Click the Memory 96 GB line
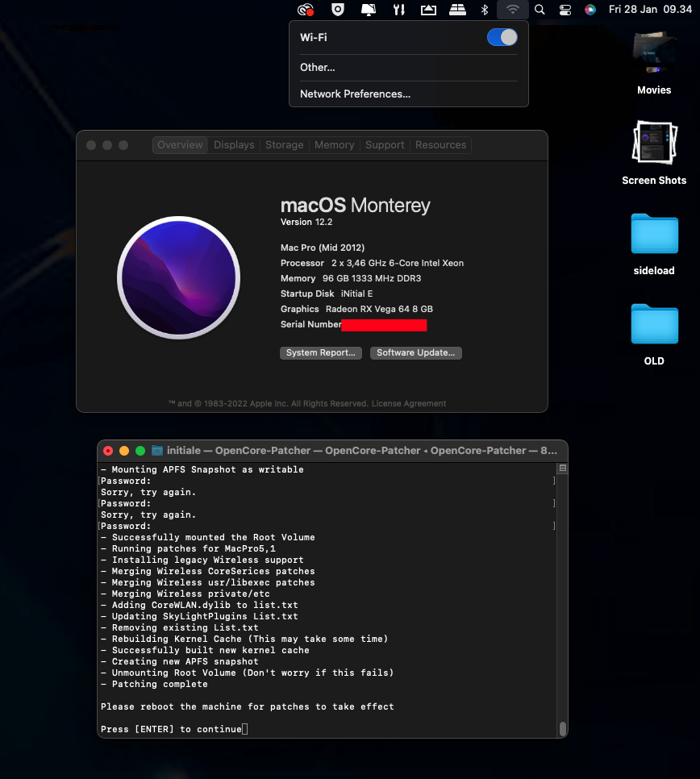 point(351,278)
